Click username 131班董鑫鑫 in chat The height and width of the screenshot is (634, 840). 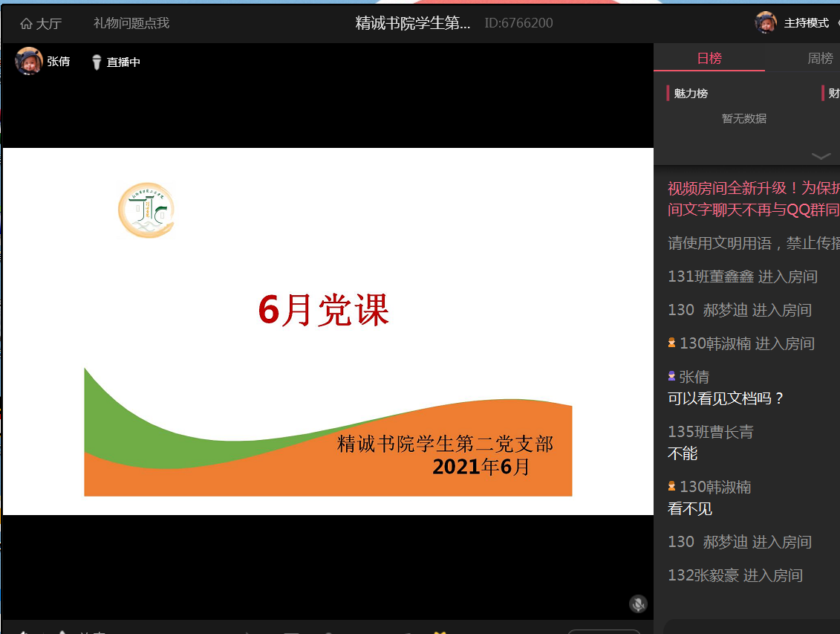click(711, 276)
